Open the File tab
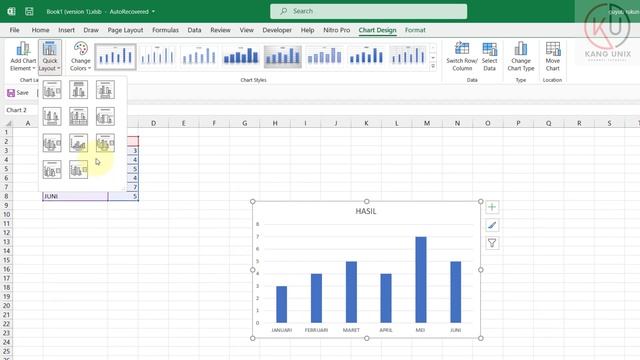The image size is (640, 360). tap(14, 30)
